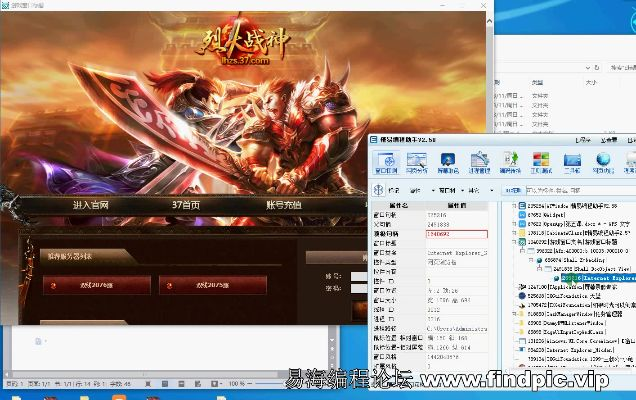This screenshot has height=400, width=636.
Task: Click the WPS zoom slider track
Action: coord(270,383)
